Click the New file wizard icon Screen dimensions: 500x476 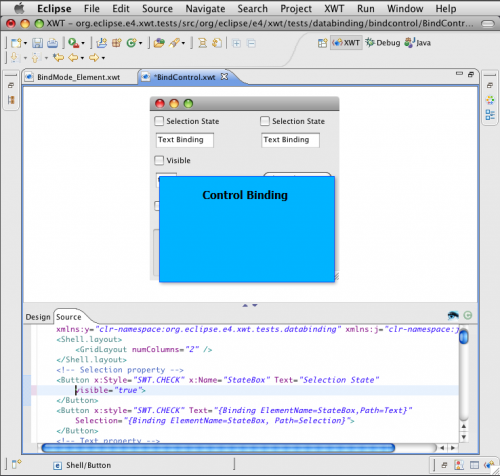tap(16, 43)
